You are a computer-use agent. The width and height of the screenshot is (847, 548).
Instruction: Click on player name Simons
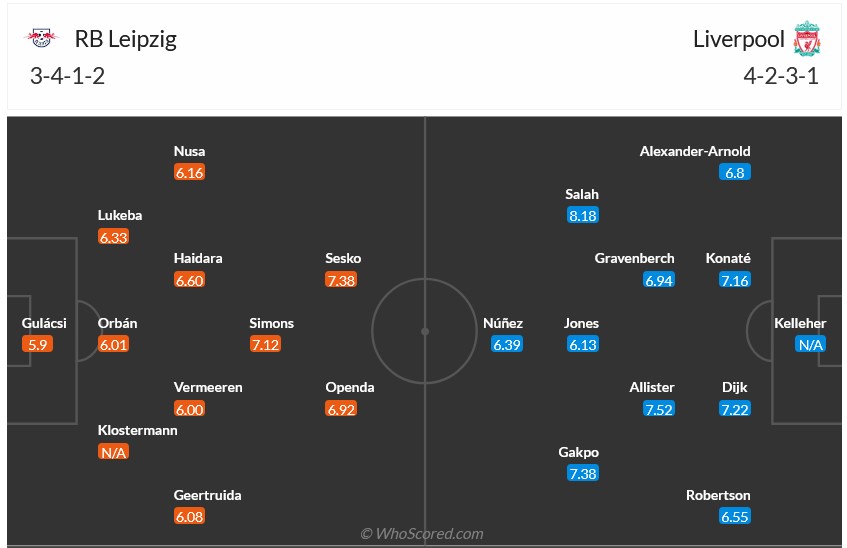tap(272, 323)
